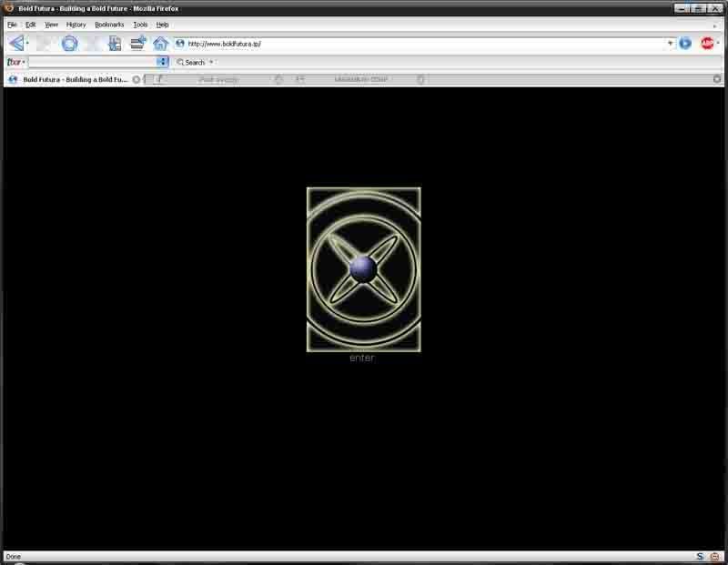The height and width of the screenshot is (565, 728).
Task: Open the toolbar search field dropdown
Action: point(163,62)
